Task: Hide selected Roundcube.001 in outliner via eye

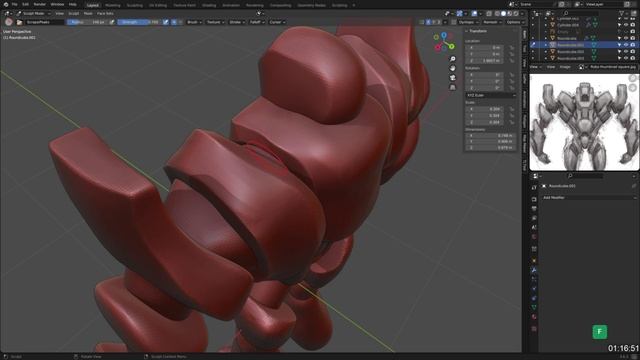Action: (626, 45)
